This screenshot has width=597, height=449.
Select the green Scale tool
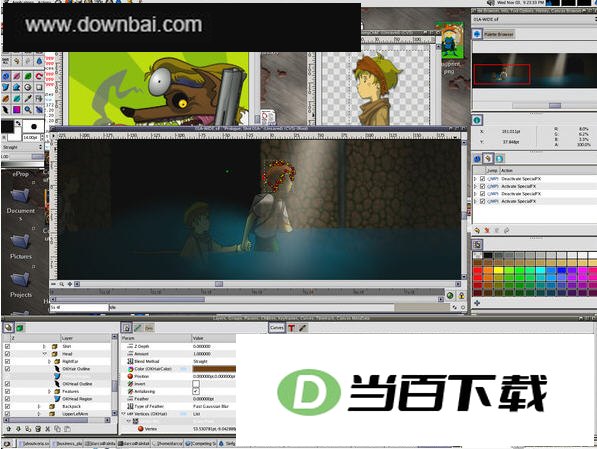click(x=28, y=76)
